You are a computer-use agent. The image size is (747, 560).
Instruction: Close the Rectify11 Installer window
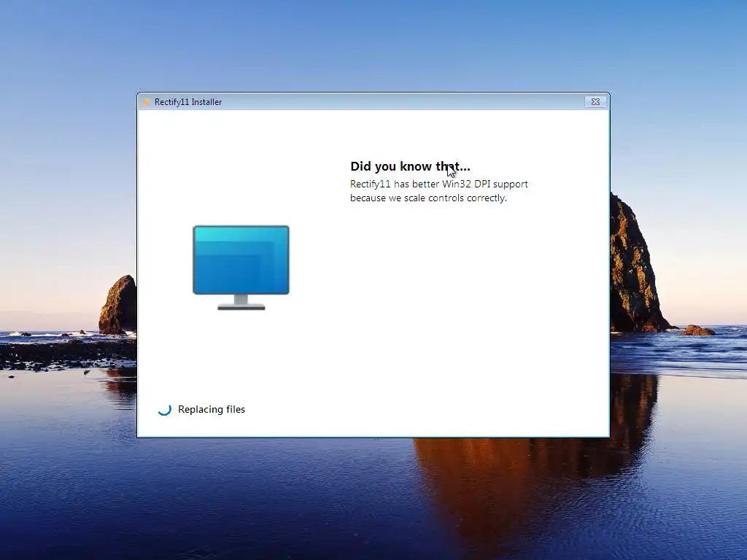click(595, 101)
